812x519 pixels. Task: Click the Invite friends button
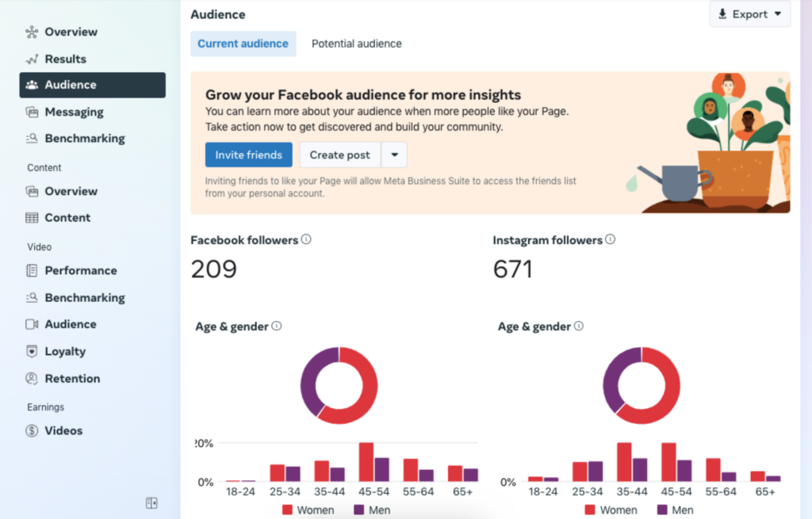(248, 155)
